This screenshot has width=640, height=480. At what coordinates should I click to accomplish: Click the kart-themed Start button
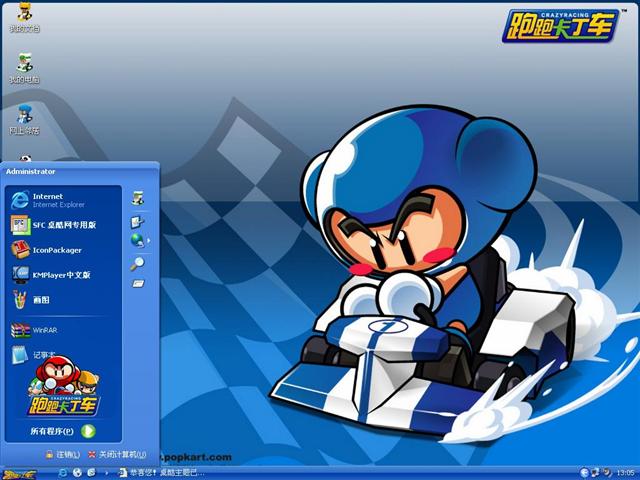click(x=20, y=474)
